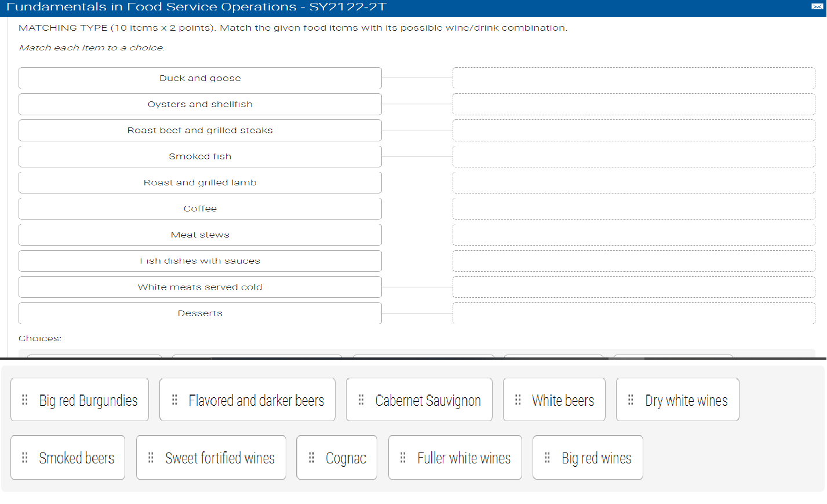Pick the Big red Burgundies choice text

(88, 400)
